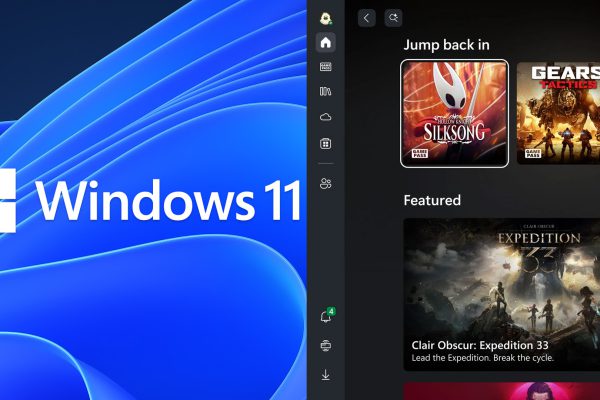Click the "Featured" section heading
The width and height of the screenshot is (600, 400).
(432, 200)
